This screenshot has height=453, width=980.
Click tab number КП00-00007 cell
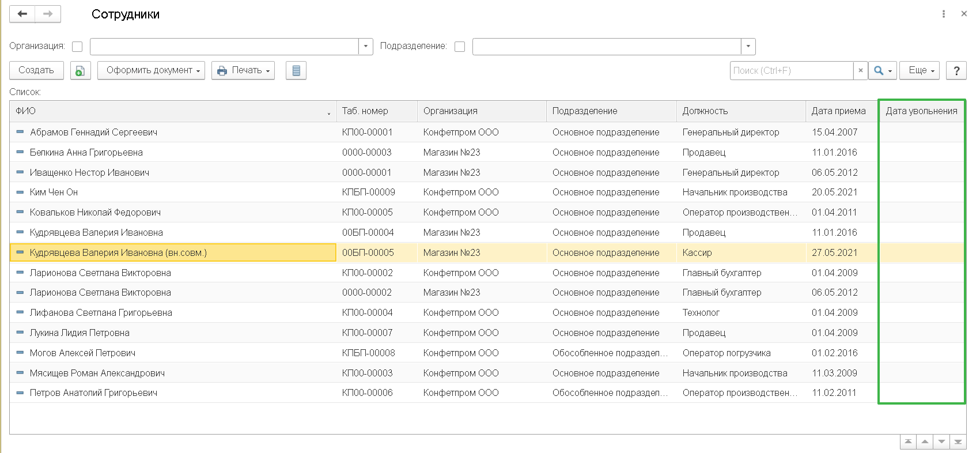[x=377, y=333]
